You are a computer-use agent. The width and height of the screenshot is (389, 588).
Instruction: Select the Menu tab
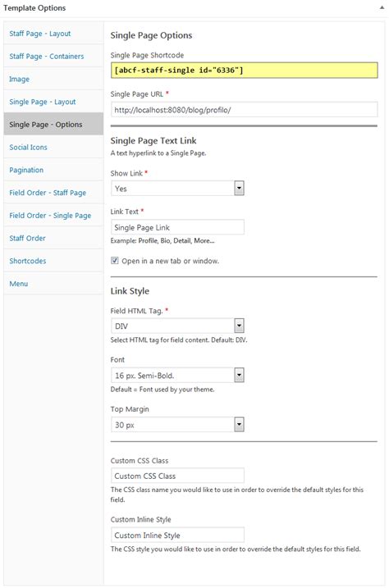pyautogui.click(x=53, y=284)
